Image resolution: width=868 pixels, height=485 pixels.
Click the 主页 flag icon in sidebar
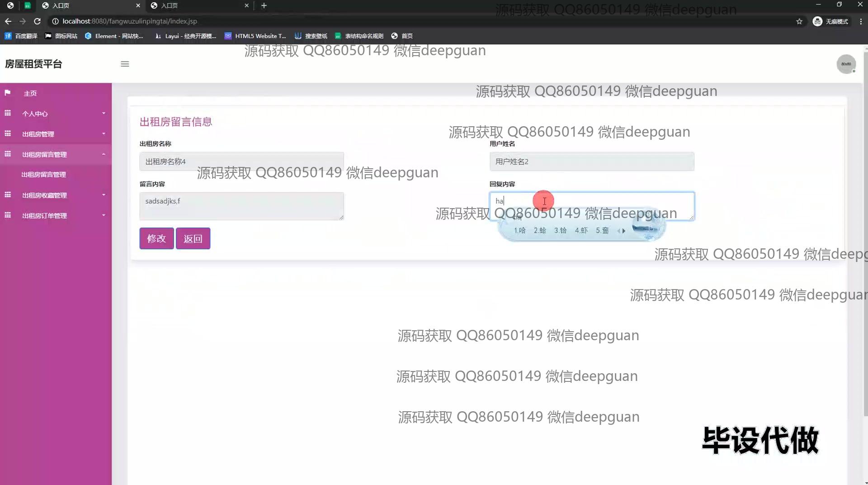coord(8,93)
